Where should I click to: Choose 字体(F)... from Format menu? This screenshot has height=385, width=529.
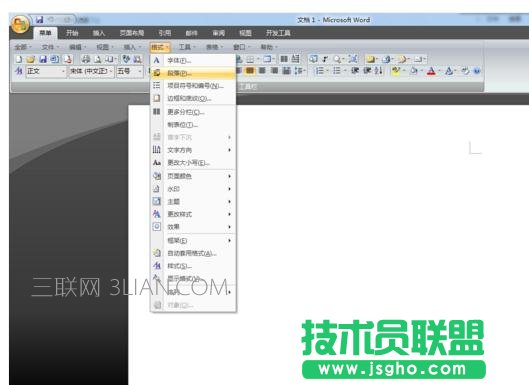pos(193,60)
